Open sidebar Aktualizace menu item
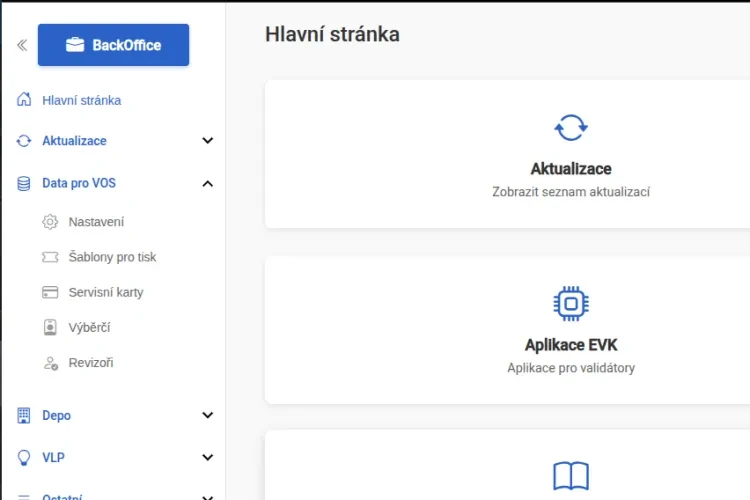The image size is (750, 500). [x=74, y=141]
